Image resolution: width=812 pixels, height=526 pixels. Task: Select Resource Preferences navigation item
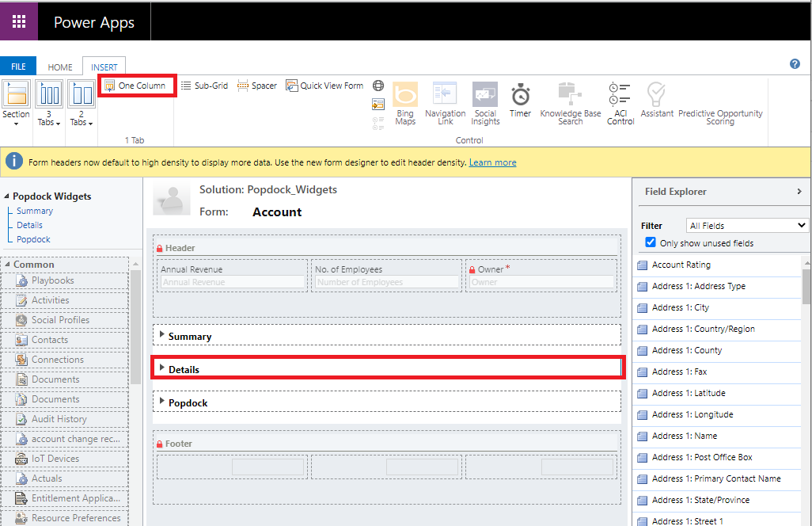pos(65,518)
